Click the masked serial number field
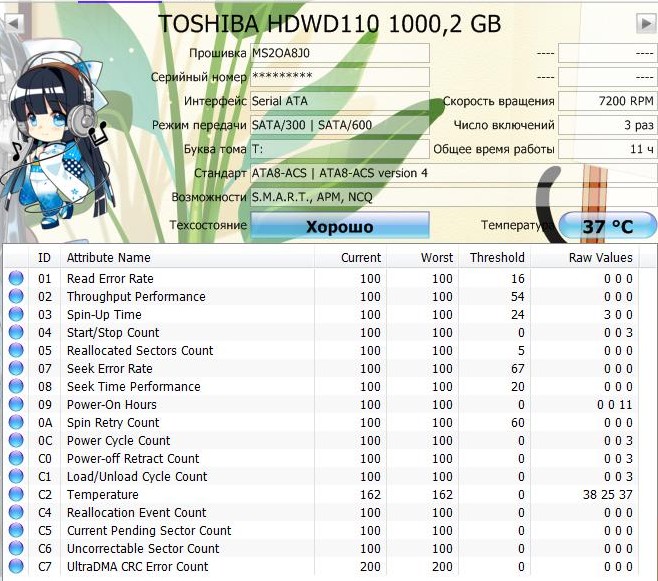The image size is (658, 581). pos(340,77)
